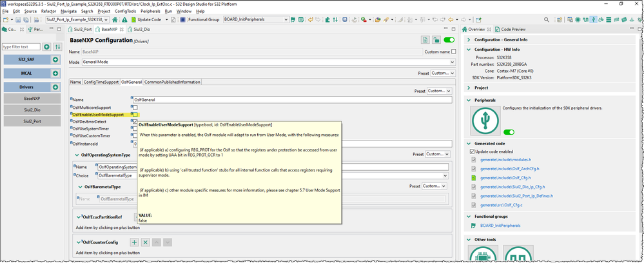The height and width of the screenshot is (263, 644).
Task: Open generate\include\OsIf_Cfg.h link
Action: pos(505,178)
